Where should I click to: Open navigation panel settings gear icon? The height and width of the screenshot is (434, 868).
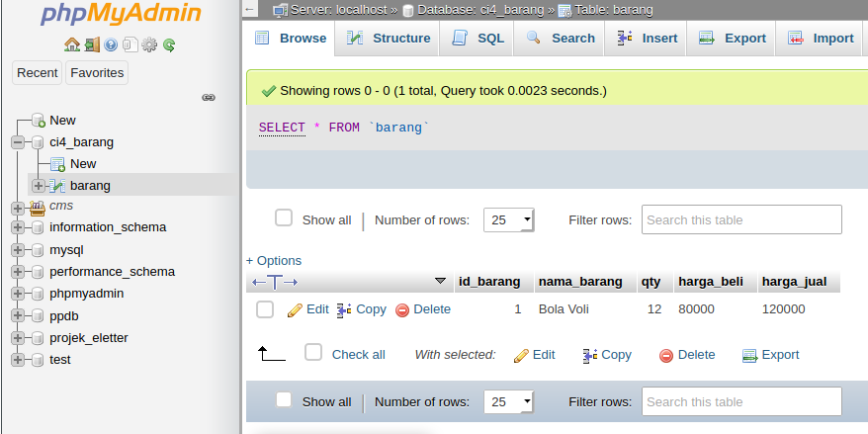[149, 44]
